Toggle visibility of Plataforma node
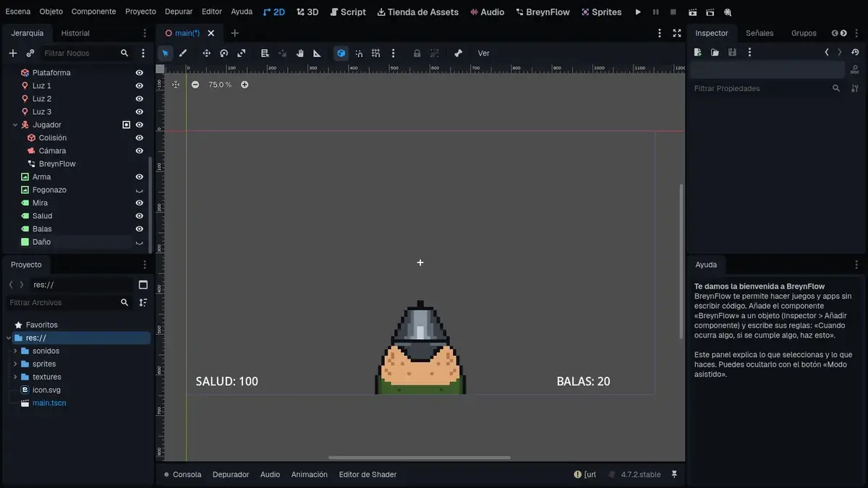Viewport: 868px width, 488px height. tap(140, 73)
